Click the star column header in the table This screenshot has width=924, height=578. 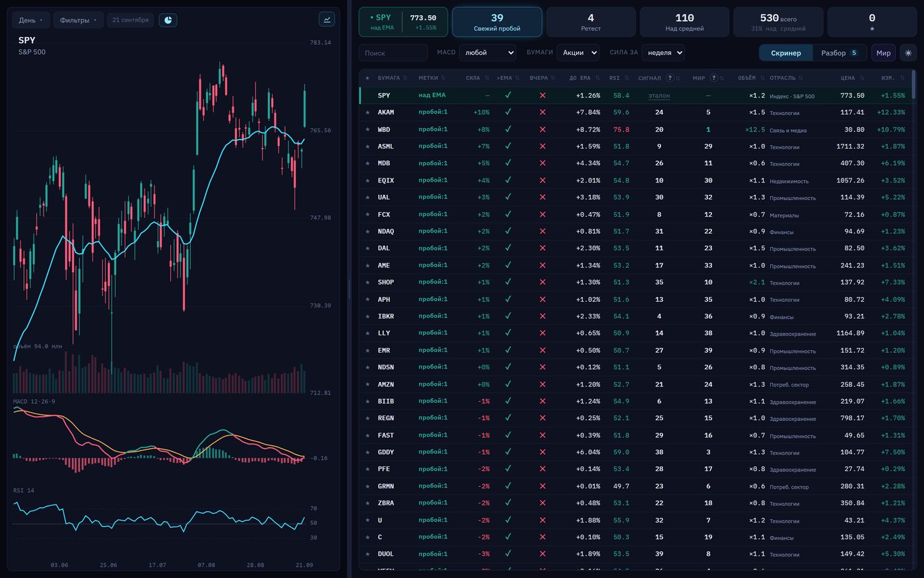pyautogui.click(x=368, y=78)
